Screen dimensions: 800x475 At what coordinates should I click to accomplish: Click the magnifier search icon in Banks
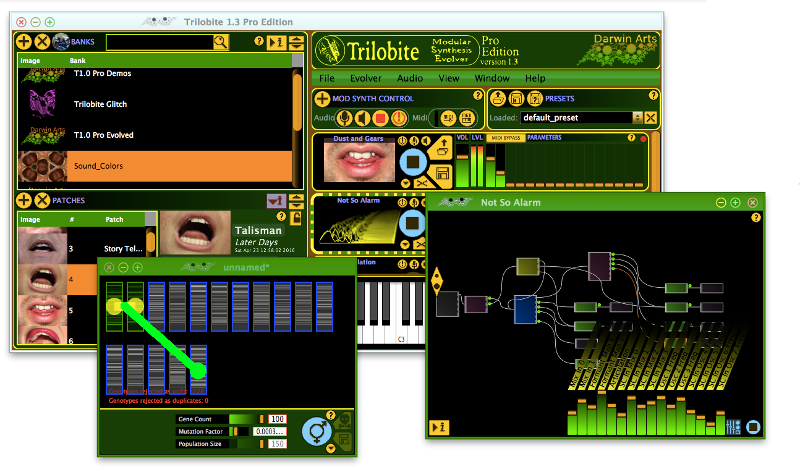click(x=221, y=42)
